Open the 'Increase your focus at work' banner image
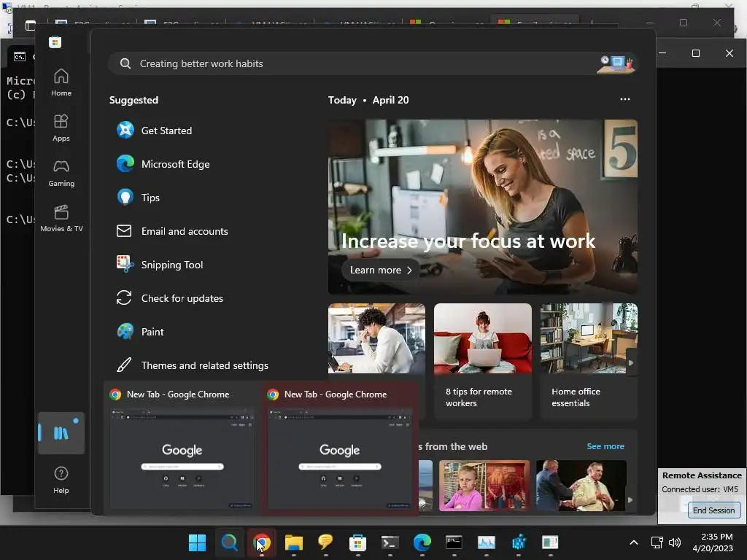Image resolution: width=747 pixels, height=560 pixels. click(x=483, y=206)
